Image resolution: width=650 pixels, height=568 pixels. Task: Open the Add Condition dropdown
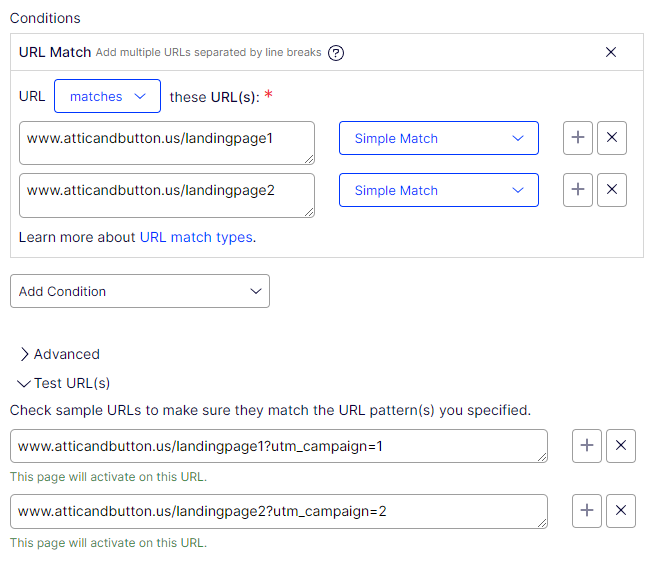(139, 291)
